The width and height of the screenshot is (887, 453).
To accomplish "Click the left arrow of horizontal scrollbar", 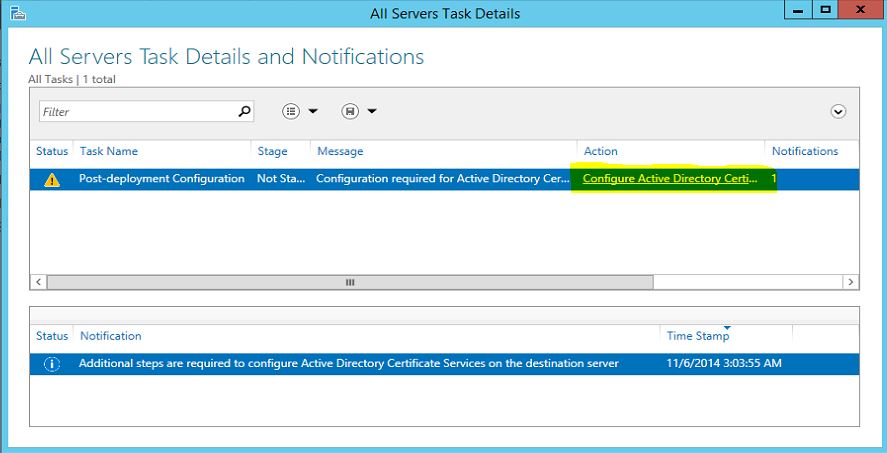I will pyautogui.click(x=38, y=282).
